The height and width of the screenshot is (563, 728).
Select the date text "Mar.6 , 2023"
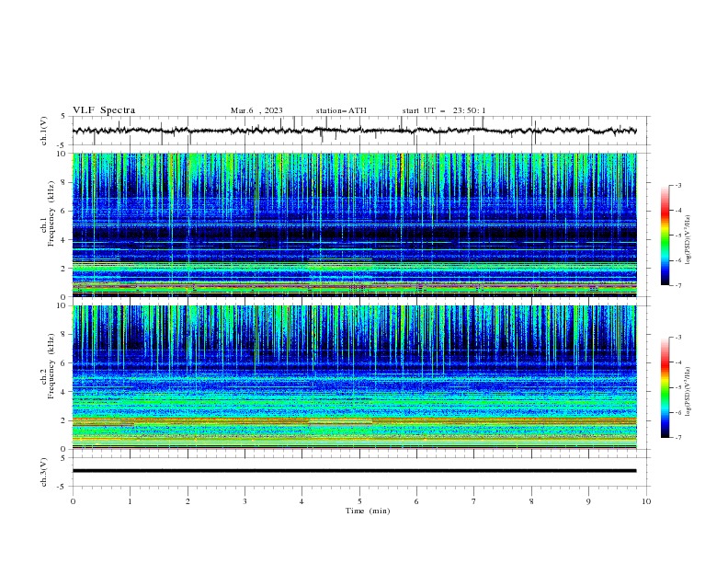[256, 110]
